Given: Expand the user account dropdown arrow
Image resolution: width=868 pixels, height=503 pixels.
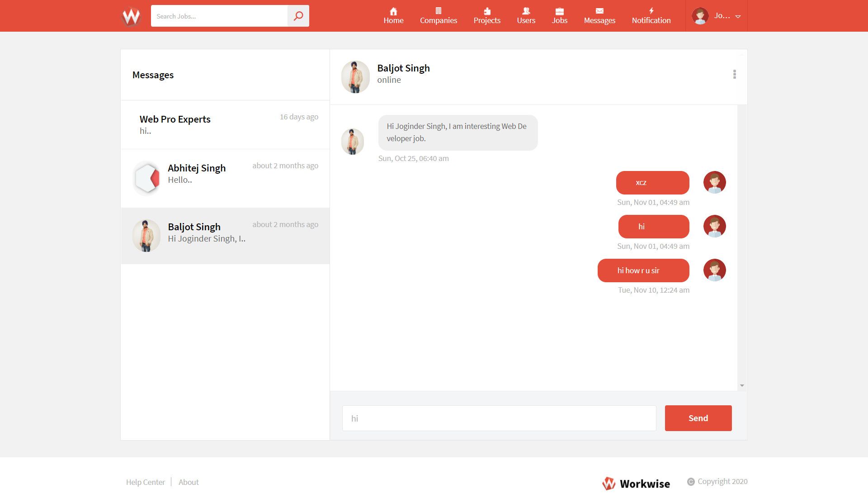Looking at the screenshot, I should (x=738, y=17).
